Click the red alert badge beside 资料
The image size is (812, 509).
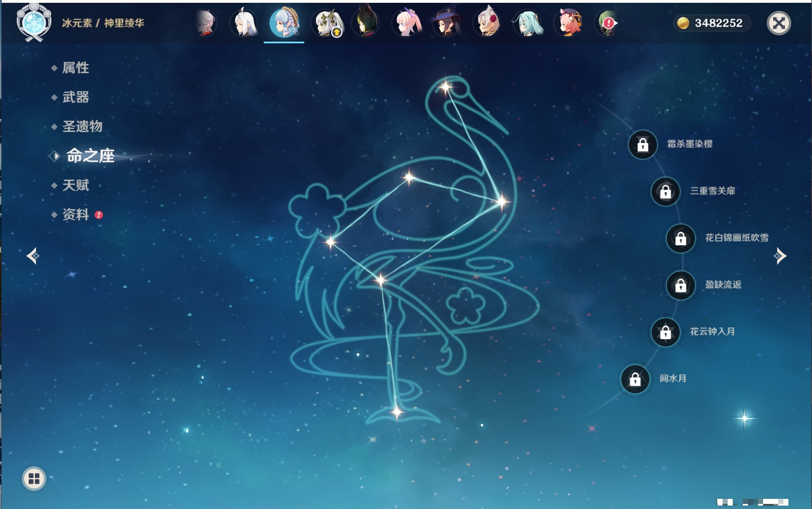point(99,215)
